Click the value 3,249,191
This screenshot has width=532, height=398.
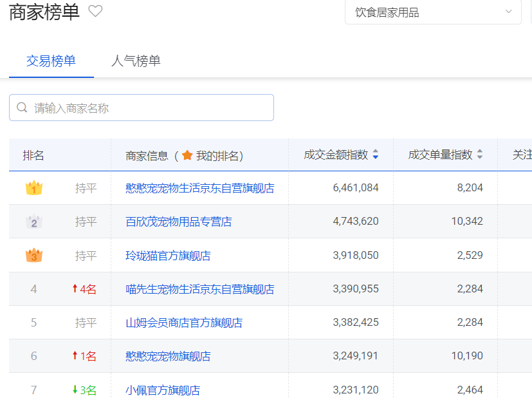coord(356,356)
